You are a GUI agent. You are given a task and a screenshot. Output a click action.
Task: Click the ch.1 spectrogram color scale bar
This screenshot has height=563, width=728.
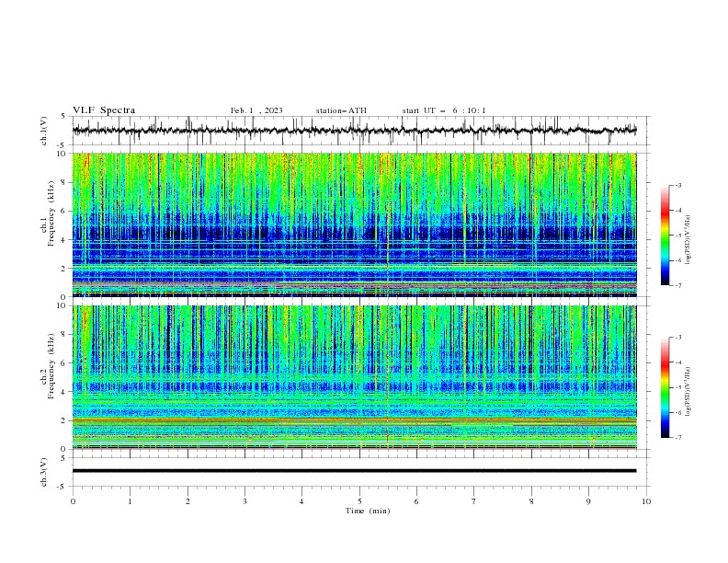pyautogui.click(x=665, y=236)
